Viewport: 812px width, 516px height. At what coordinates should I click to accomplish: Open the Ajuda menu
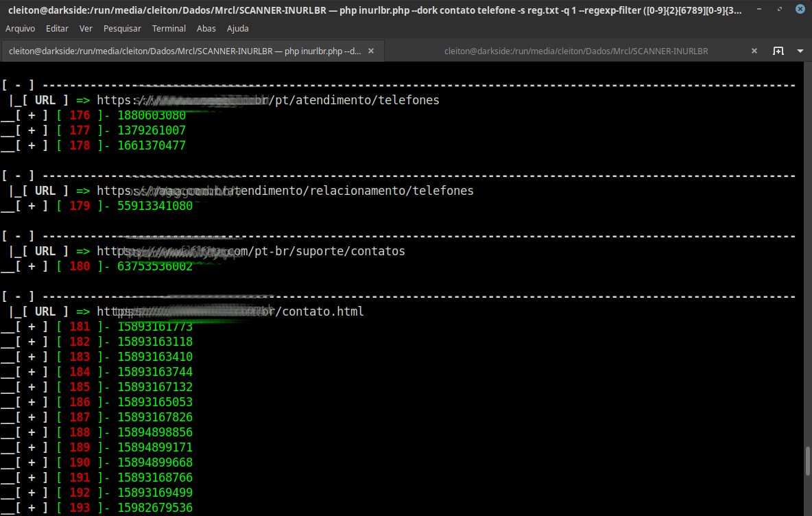(x=237, y=28)
